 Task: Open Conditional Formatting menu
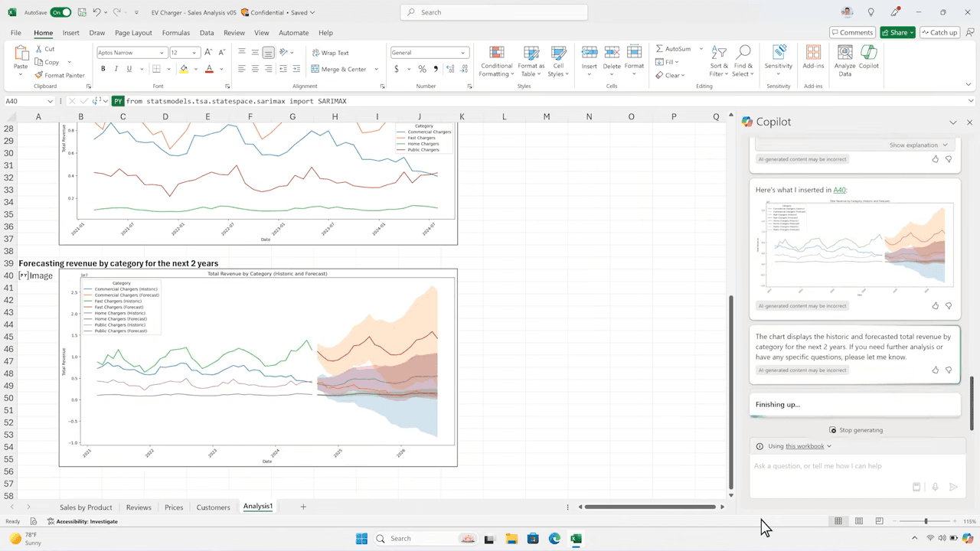click(x=497, y=60)
